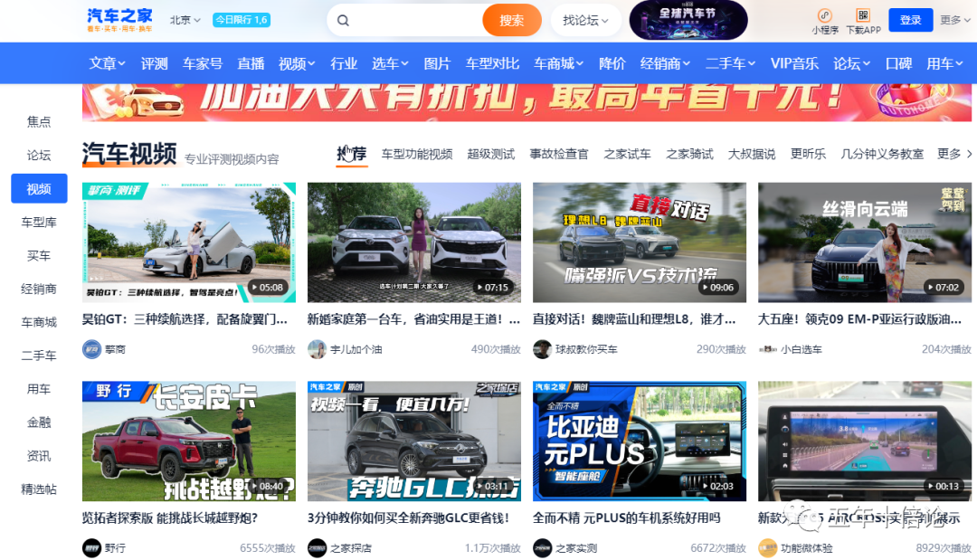Click the 今日限行 1,6 badge
This screenshot has height=560, width=977.
[242, 20]
